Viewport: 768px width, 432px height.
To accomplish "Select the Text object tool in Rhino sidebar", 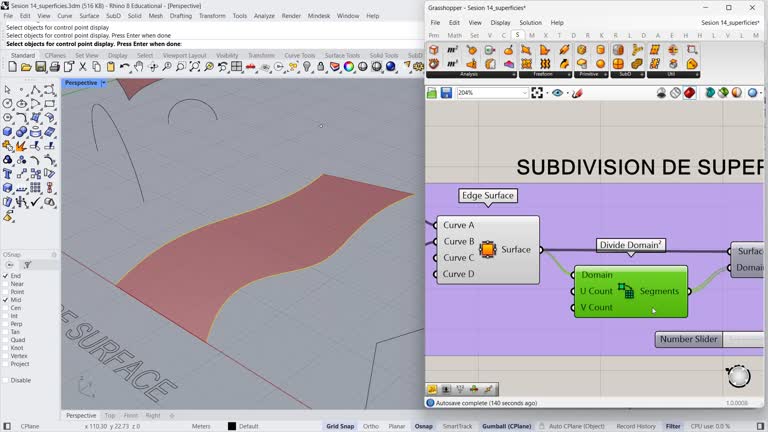I will (7, 174).
